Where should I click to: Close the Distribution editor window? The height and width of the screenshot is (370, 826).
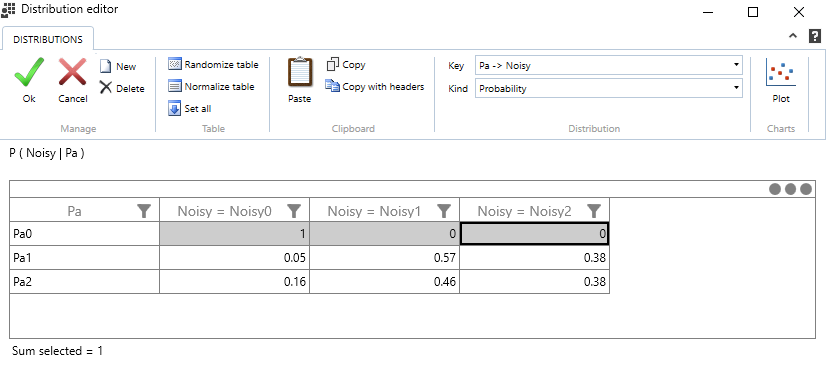tap(799, 12)
